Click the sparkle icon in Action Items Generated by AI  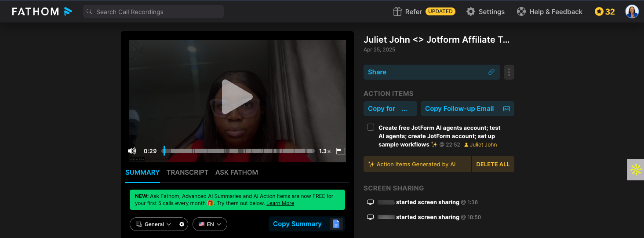pyautogui.click(x=371, y=164)
